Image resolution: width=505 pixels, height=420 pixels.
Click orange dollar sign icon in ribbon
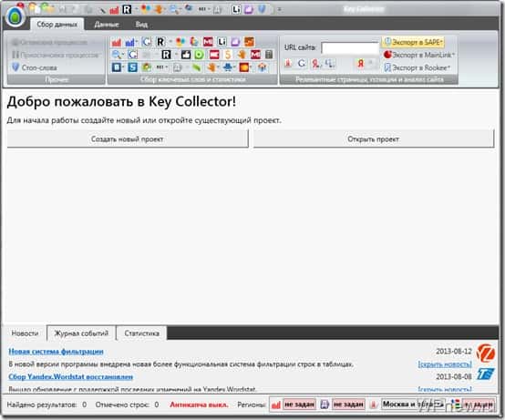coord(228,55)
